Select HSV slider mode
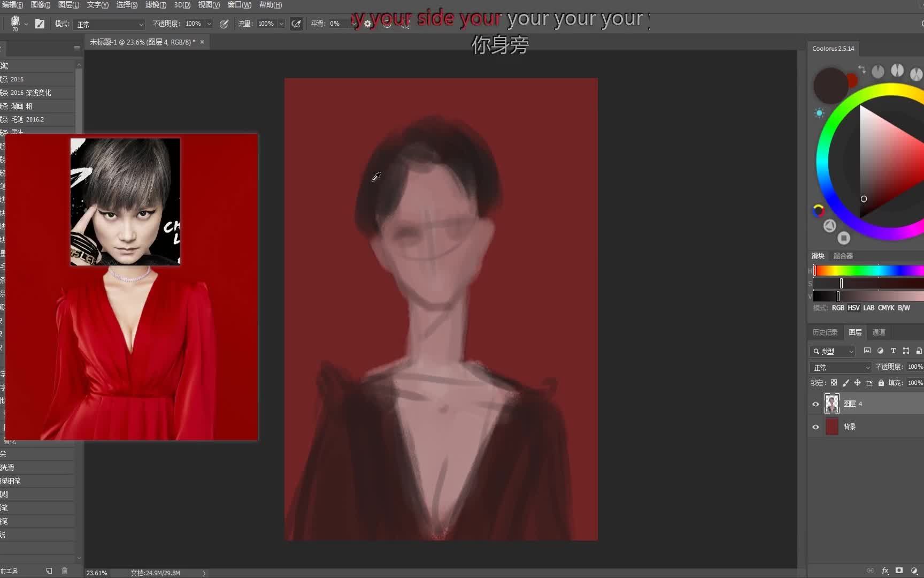Screen dimensions: 924x578 (853, 308)
